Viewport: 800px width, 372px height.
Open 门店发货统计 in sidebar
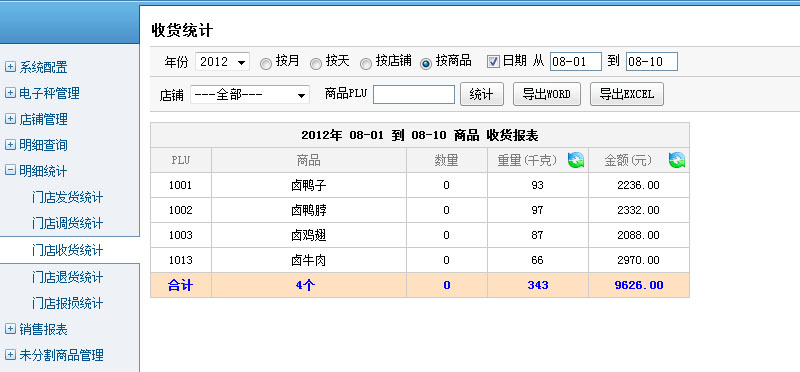tap(67, 197)
